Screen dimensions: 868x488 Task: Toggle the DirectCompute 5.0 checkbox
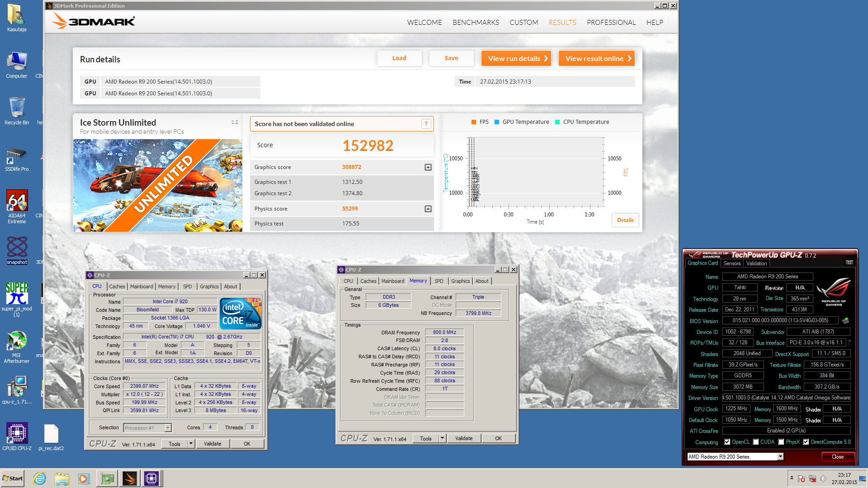(806, 442)
